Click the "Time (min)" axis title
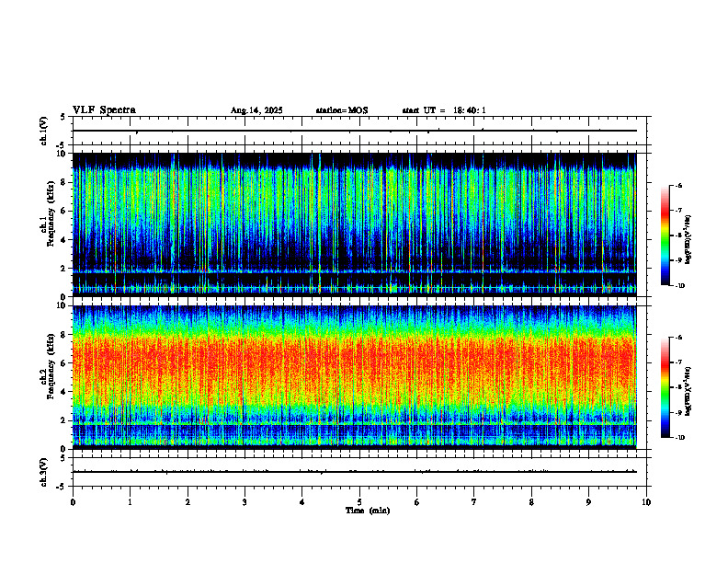728x563 pixels. tap(368, 511)
